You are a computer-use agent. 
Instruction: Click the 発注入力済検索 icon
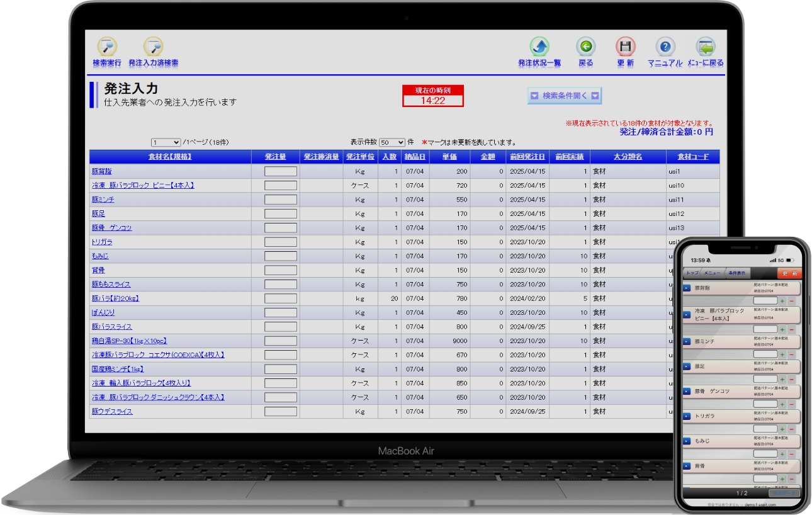coord(153,48)
